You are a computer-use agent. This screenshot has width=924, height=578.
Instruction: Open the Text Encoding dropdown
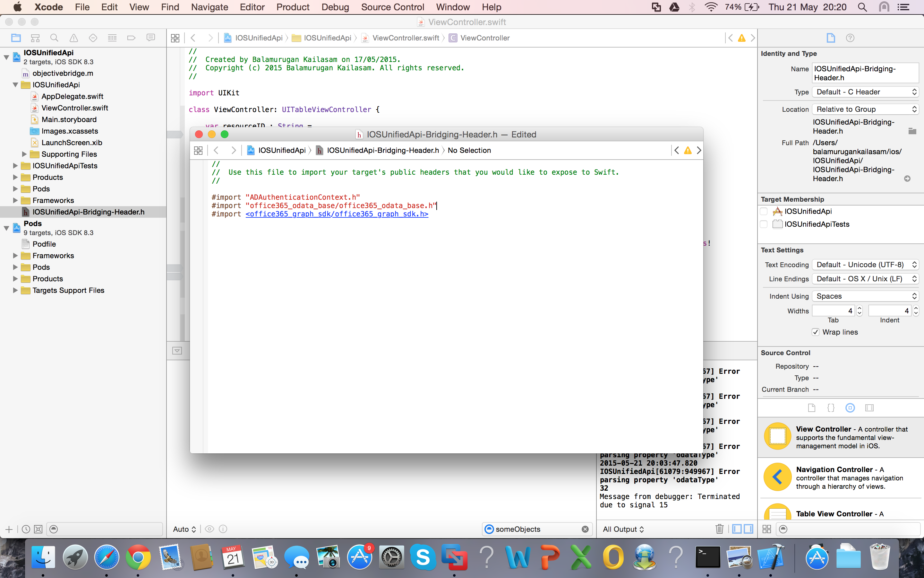pyautogui.click(x=865, y=265)
